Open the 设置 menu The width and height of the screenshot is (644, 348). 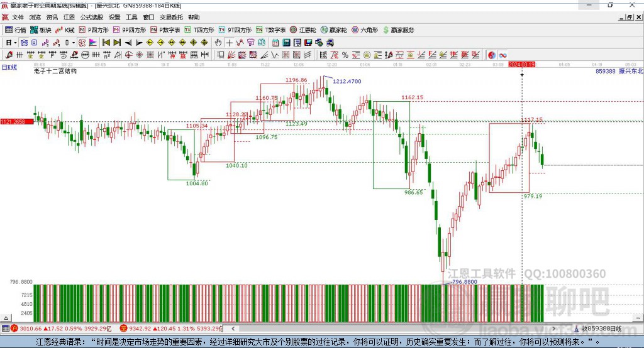pos(114,17)
